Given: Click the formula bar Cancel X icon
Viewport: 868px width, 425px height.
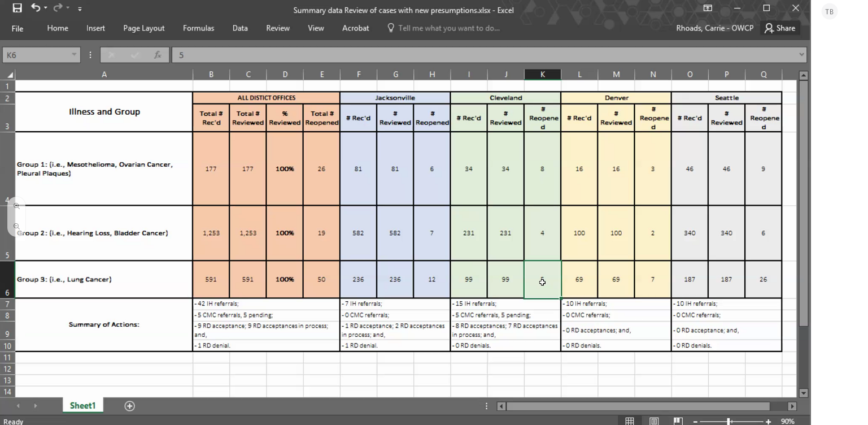Looking at the screenshot, I should click(x=111, y=55).
